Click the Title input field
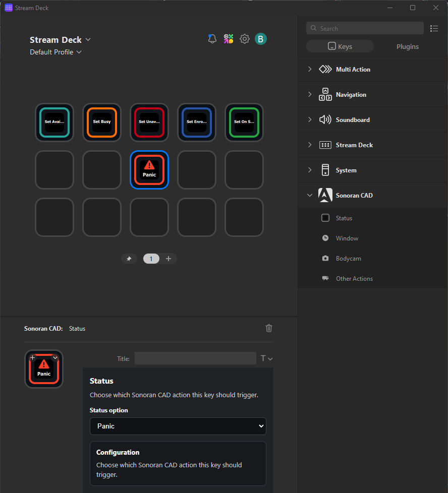This screenshot has height=493, width=448. tap(195, 358)
